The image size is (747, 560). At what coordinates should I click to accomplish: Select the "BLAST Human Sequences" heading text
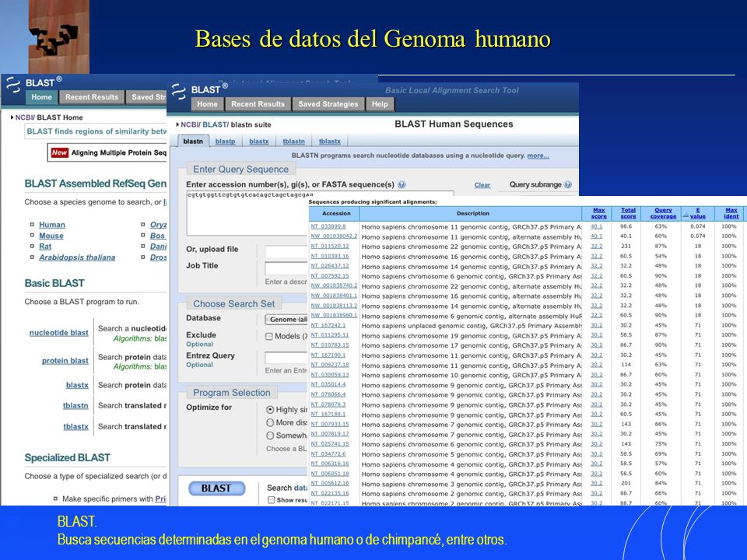point(454,124)
